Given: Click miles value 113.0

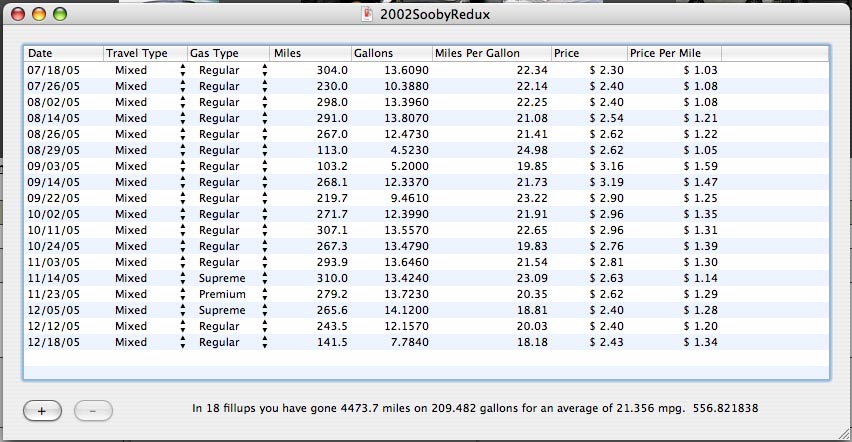Looking at the screenshot, I should [332, 150].
